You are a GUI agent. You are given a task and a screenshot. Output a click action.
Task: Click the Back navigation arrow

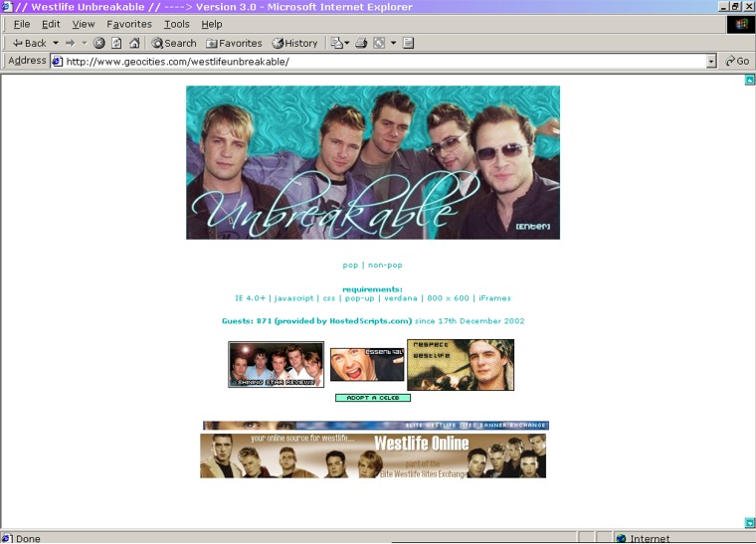tap(29, 43)
